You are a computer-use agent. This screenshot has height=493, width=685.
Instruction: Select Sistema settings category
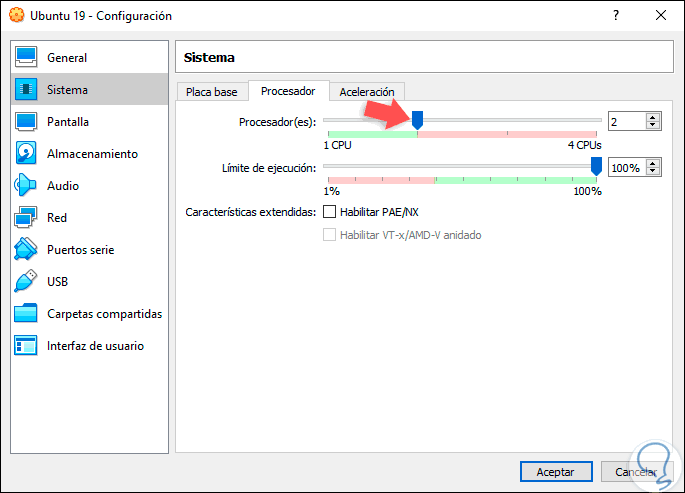pos(90,89)
